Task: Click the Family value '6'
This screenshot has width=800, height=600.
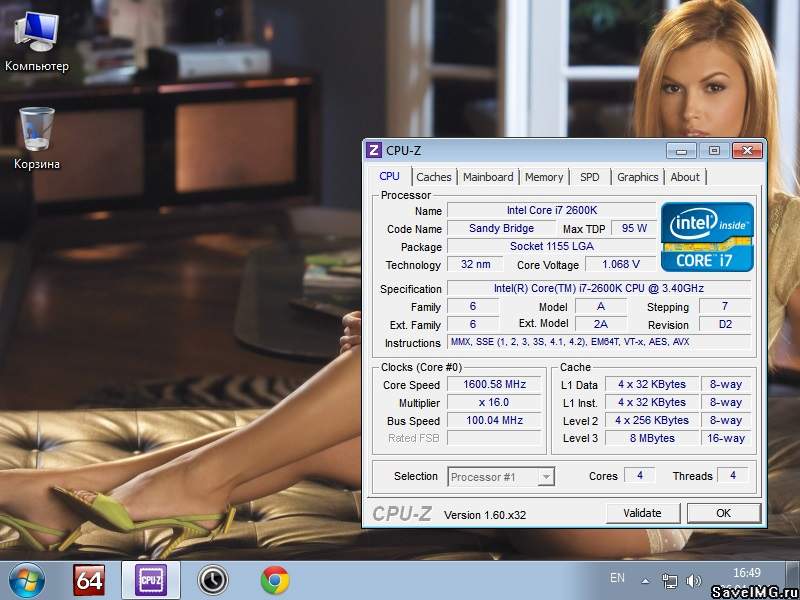Action: (473, 306)
